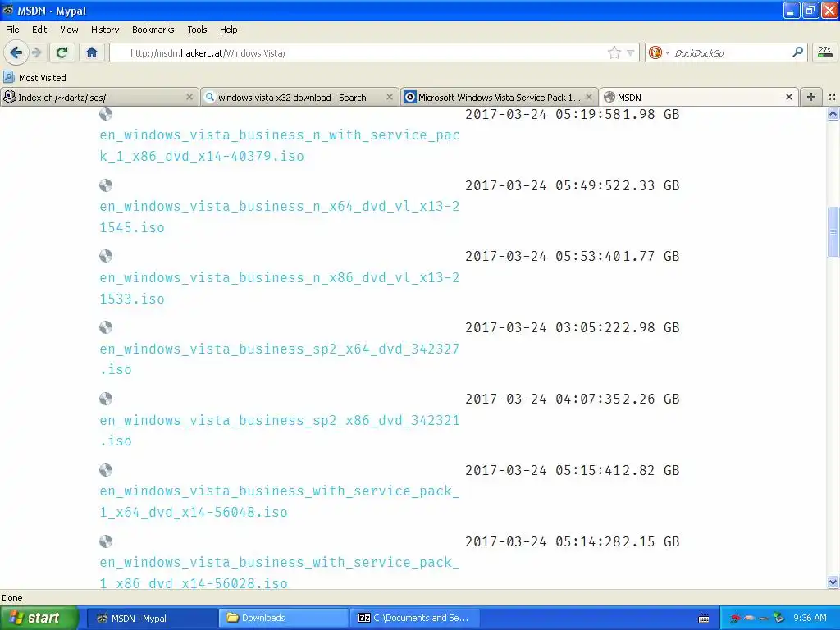Click the scrollbar down arrow

[833, 582]
